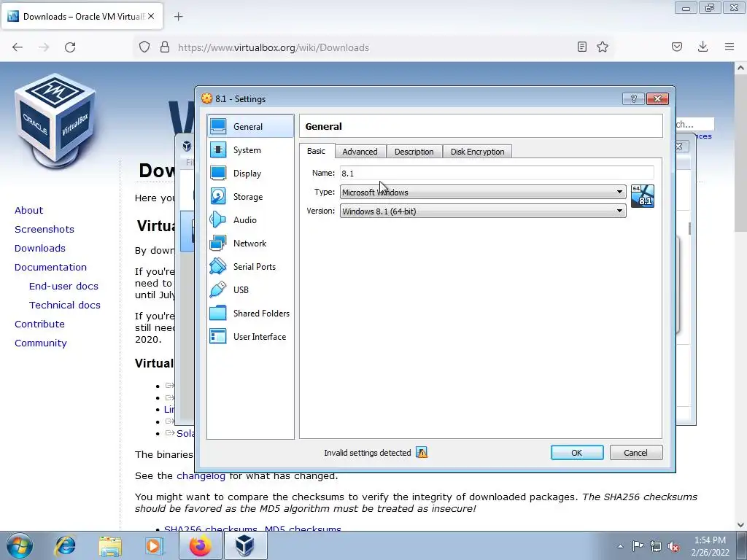Viewport: 747px width, 560px height.
Task: Switch to VirtualBox from taskbar
Action: click(x=245, y=545)
